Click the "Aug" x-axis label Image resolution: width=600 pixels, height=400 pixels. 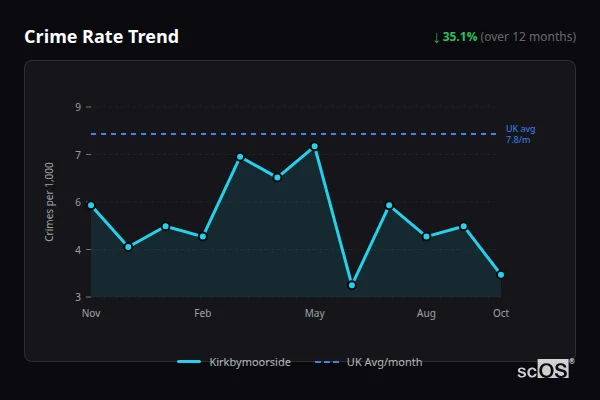pyautogui.click(x=426, y=313)
